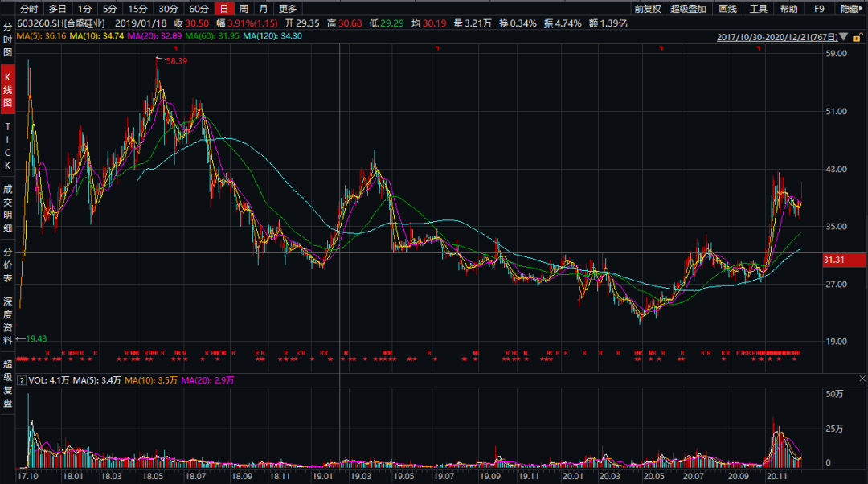Open 超级叠加 overlay option
Screen dimensions: 868x484
[x=688, y=9]
